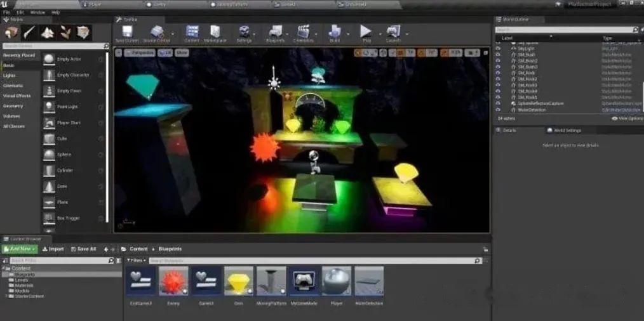Viewport: 644px width, 321px height.
Task: Pick Cube in the placement list
Action: tap(73, 139)
